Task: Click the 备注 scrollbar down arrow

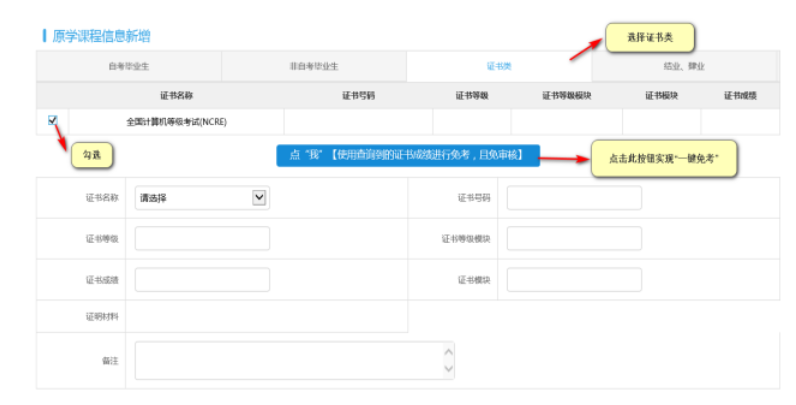Action: pos(448,370)
